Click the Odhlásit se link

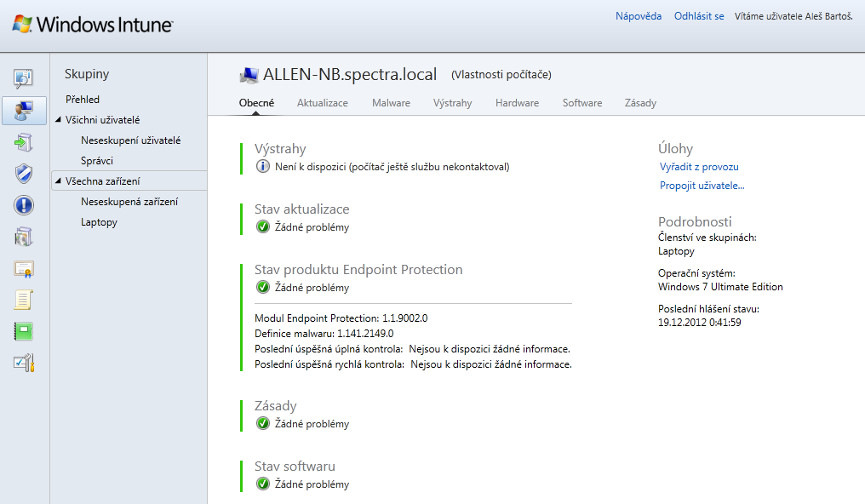(699, 16)
